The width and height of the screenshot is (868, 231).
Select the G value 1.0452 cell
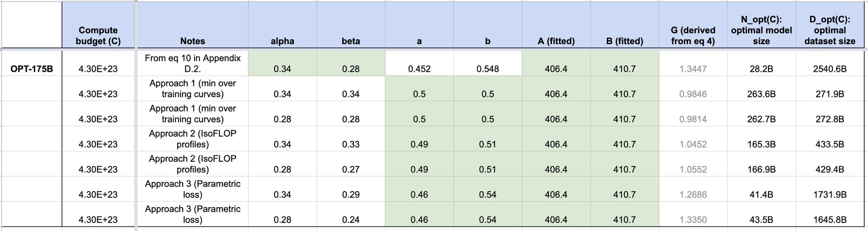coord(693,139)
